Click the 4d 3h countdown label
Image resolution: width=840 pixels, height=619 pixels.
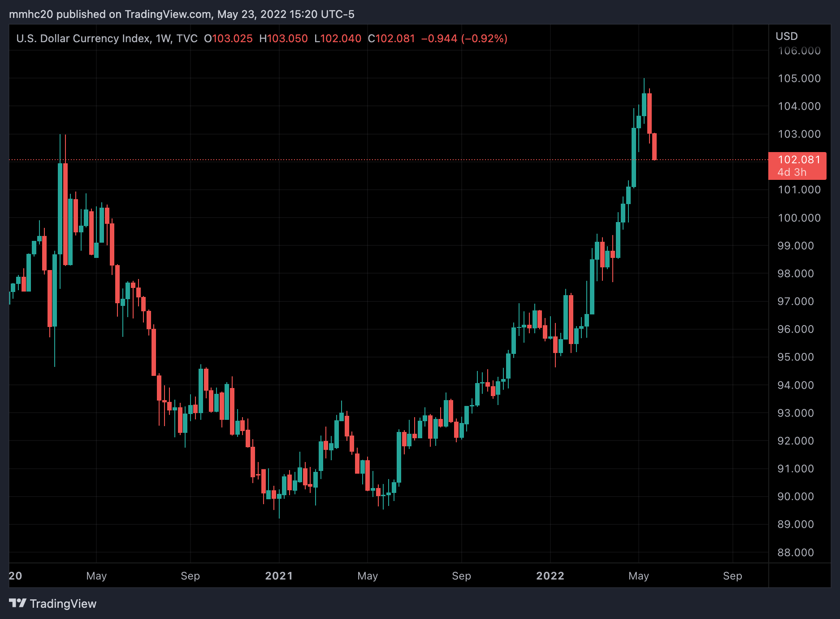[x=792, y=172]
